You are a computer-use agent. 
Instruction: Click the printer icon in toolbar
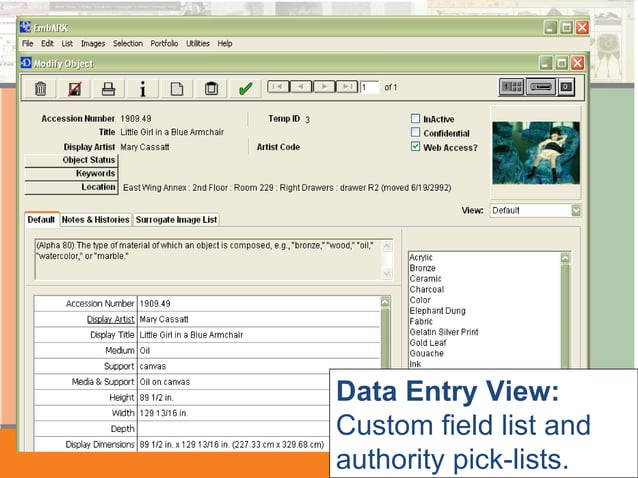pos(108,88)
